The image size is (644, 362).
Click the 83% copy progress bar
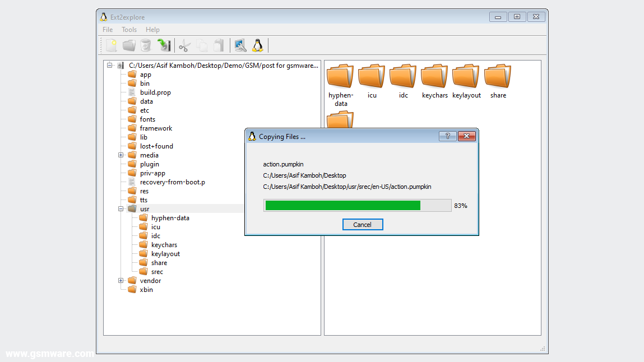(356, 205)
